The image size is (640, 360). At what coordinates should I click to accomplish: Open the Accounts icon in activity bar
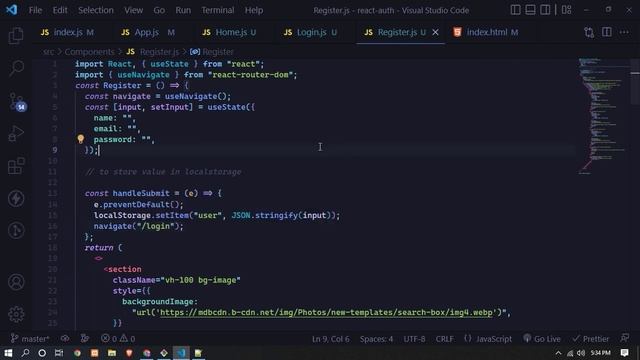16,282
